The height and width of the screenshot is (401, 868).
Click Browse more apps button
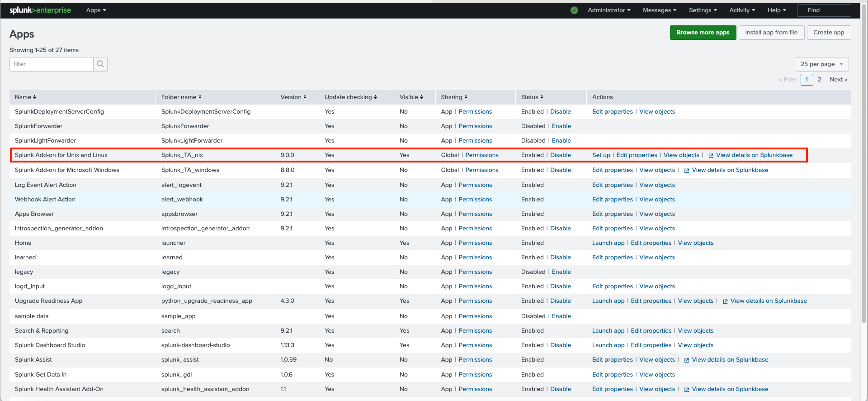(703, 32)
